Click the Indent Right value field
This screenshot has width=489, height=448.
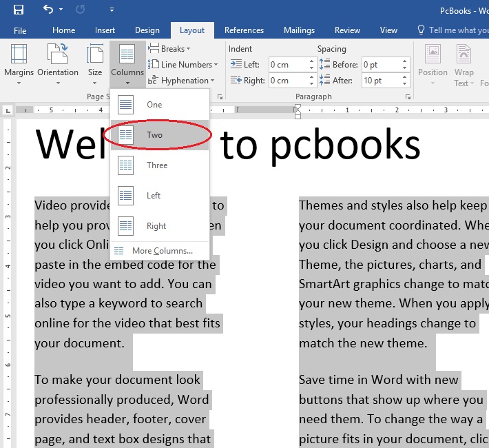click(x=288, y=81)
